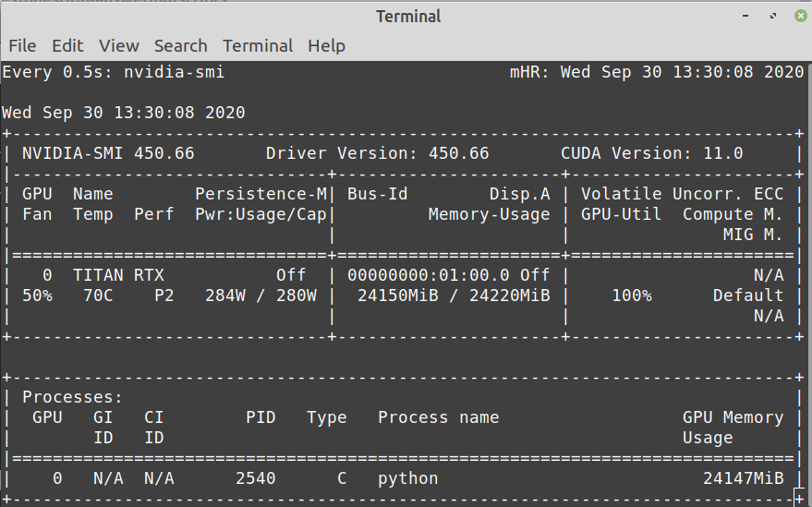
Task: Open the View menu
Action: tap(118, 46)
